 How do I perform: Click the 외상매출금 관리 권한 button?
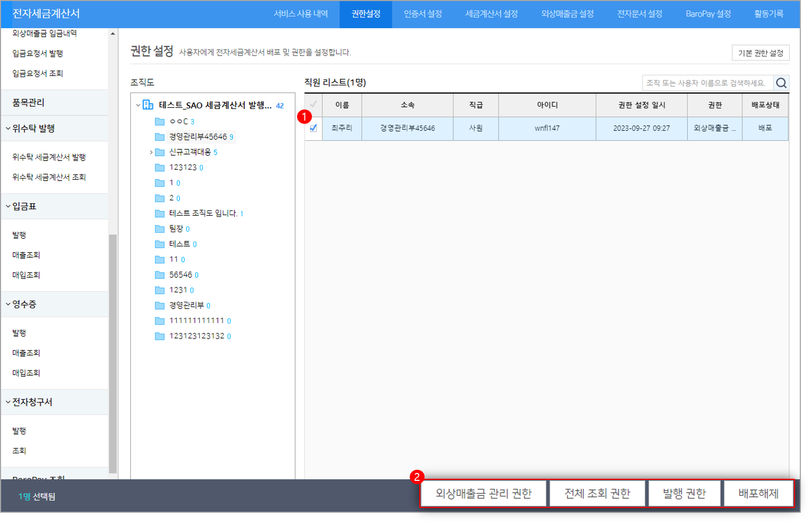coord(484,494)
